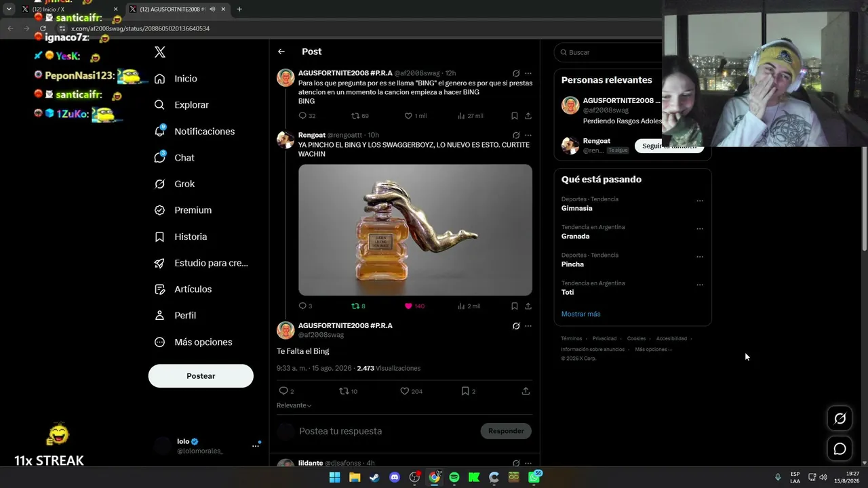Open the Kick app from the taskbar
868x488 pixels.
[x=474, y=477]
